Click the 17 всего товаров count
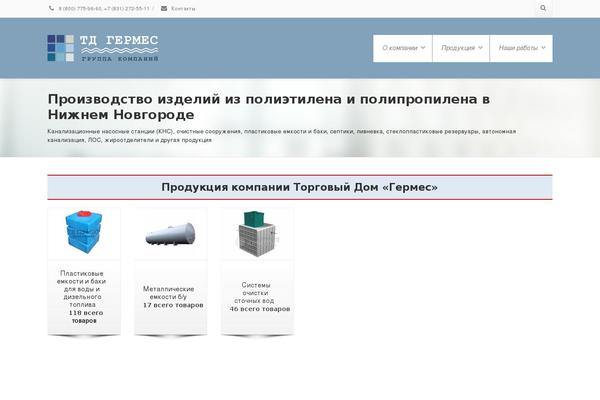The image size is (600, 400). coord(173,305)
